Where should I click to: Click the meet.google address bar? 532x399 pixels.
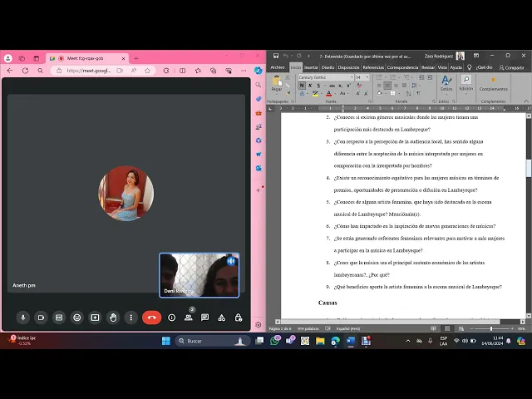coord(89,71)
